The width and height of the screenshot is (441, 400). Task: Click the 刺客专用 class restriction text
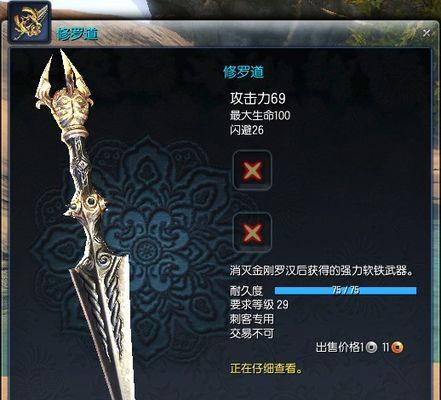(252, 319)
